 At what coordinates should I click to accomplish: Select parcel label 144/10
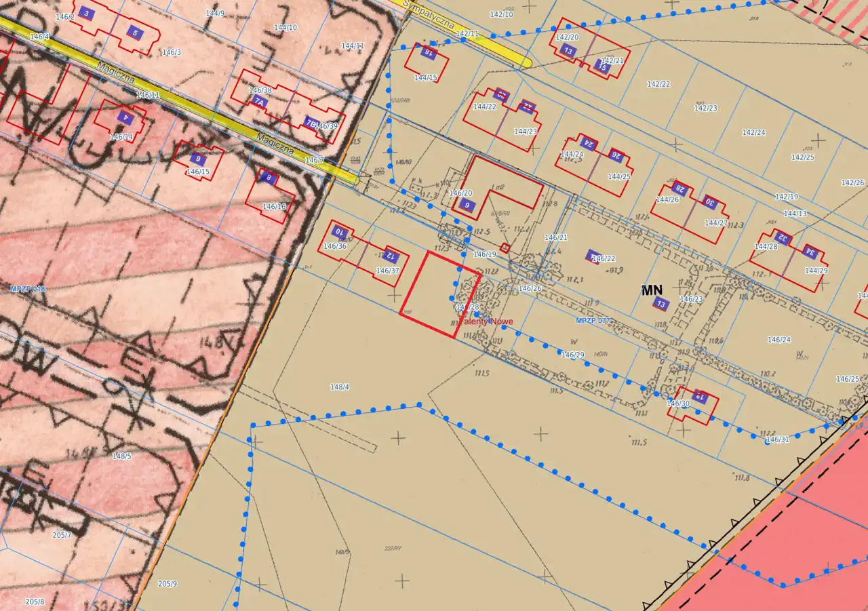285,27
